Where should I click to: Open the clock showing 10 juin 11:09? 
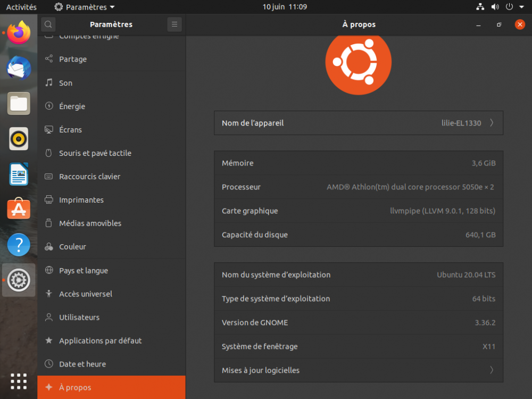click(285, 7)
